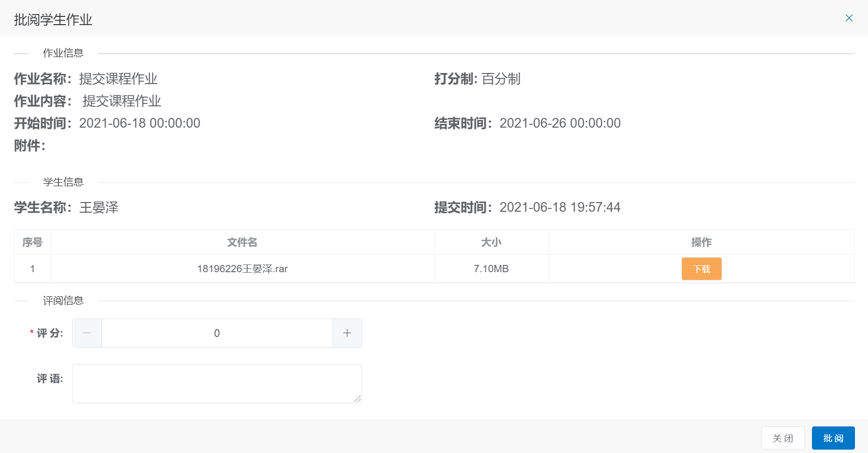868x453 pixels.
Task: Click the 操作 column header
Action: point(701,242)
